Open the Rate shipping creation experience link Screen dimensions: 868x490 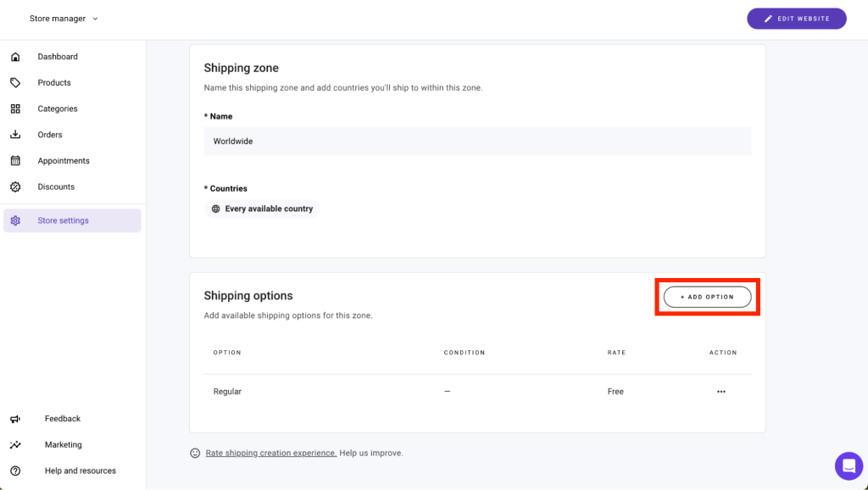click(270, 453)
